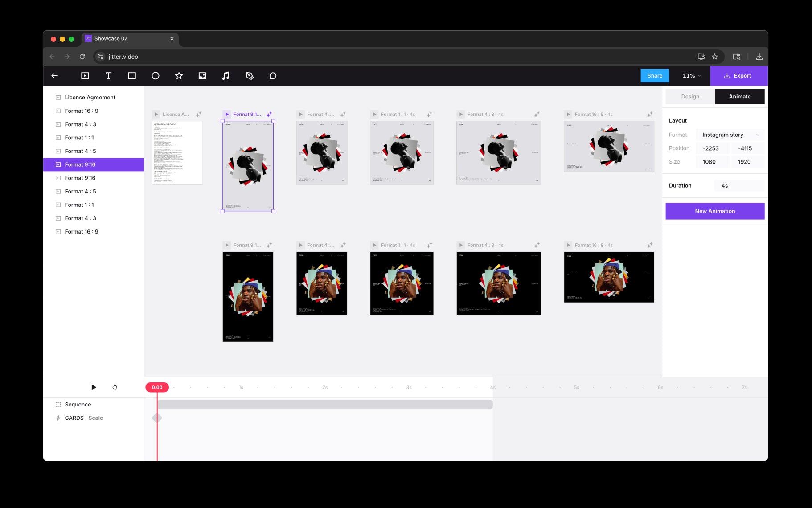Select the Pen drawing tool
Image resolution: width=812 pixels, height=508 pixels.
coord(250,76)
